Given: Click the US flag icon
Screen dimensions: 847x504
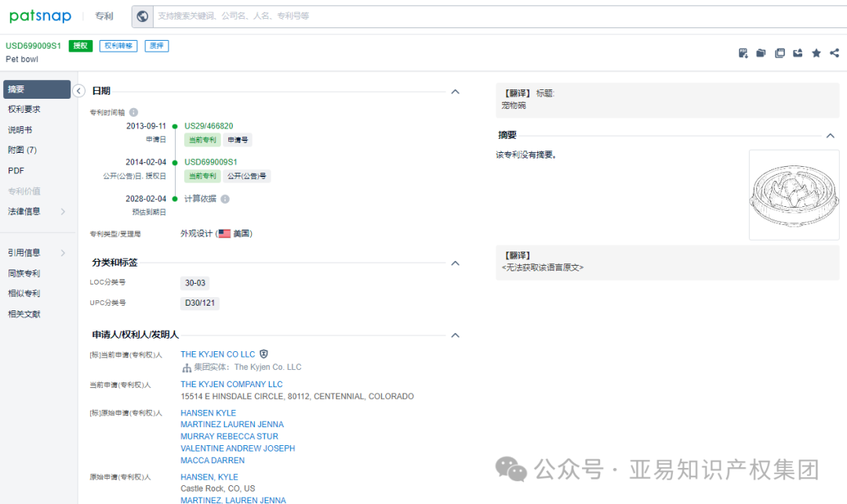Looking at the screenshot, I should click(225, 234).
